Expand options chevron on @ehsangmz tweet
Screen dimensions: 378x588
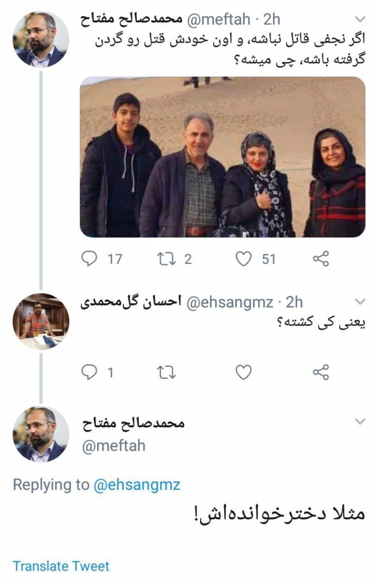pos(360,302)
